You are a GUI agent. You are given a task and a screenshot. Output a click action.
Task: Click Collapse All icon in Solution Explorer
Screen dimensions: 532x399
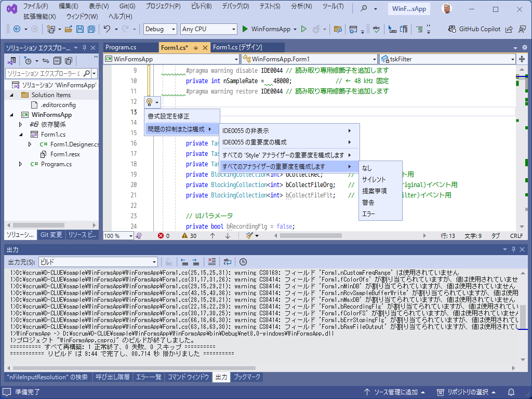[x=57, y=61]
